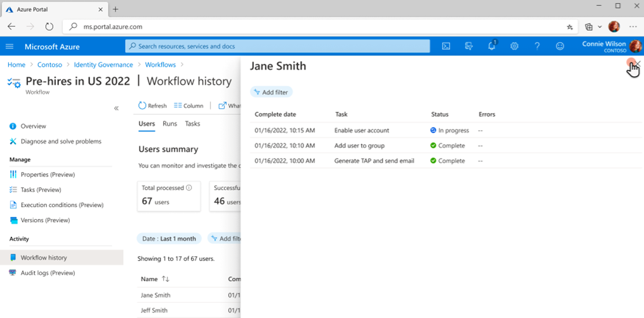Open the Azure portal hamburger menu
Image resolution: width=644 pixels, height=318 pixels.
10,46
